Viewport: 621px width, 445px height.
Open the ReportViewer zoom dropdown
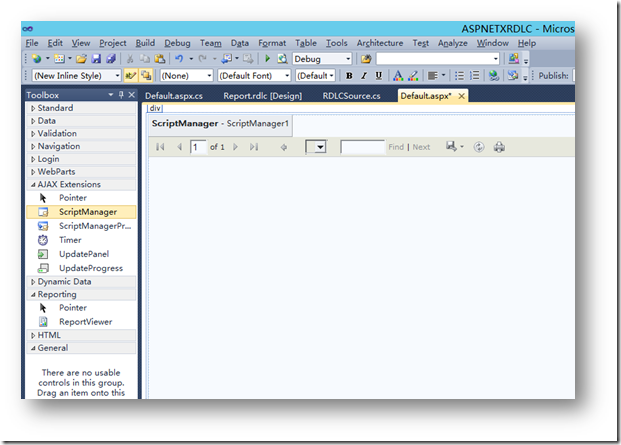click(321, 147)
